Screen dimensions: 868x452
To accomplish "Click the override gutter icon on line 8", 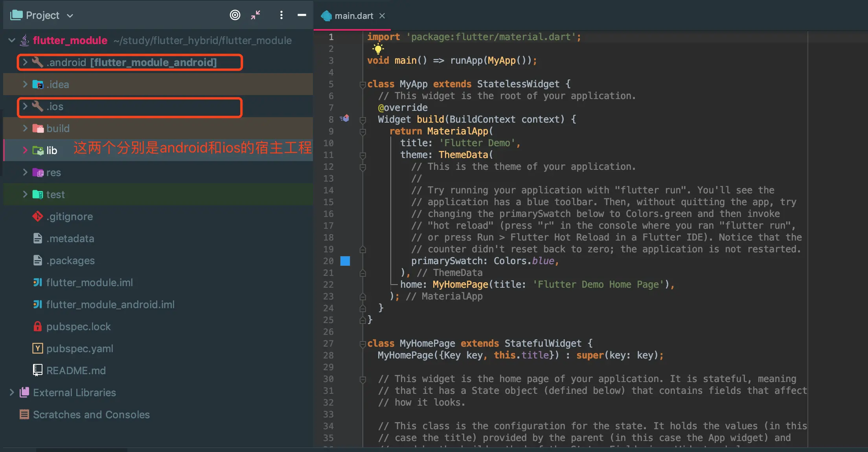I will [x=345, y=118].
